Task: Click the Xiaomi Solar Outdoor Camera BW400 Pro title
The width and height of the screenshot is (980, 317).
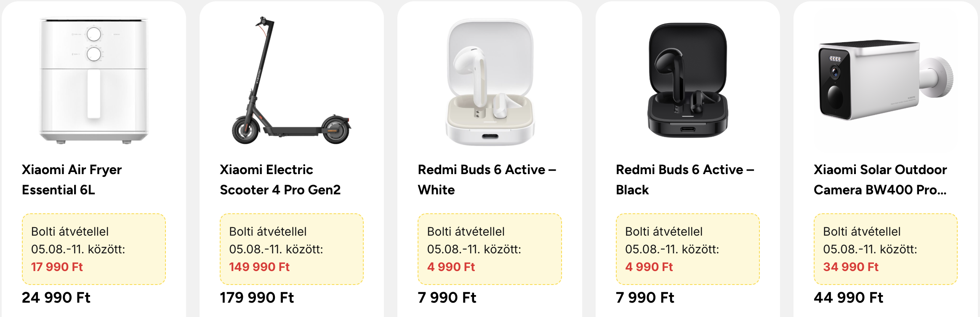Action: coord(880,180)
